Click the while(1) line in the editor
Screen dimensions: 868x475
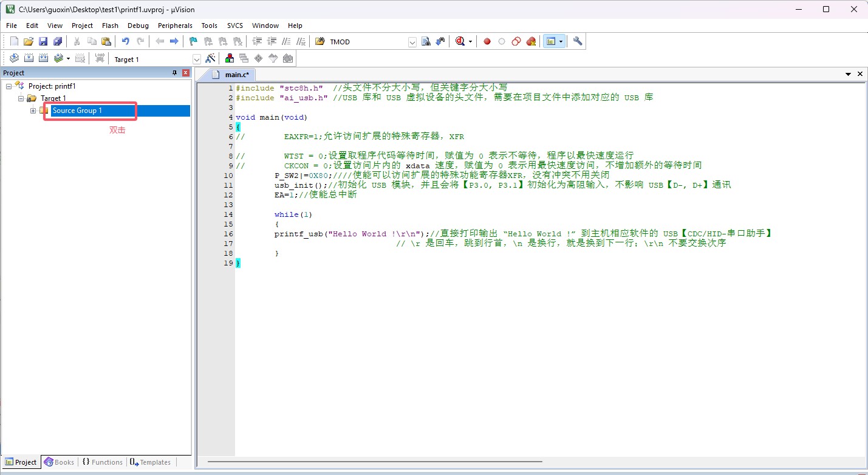pos(295,214)
